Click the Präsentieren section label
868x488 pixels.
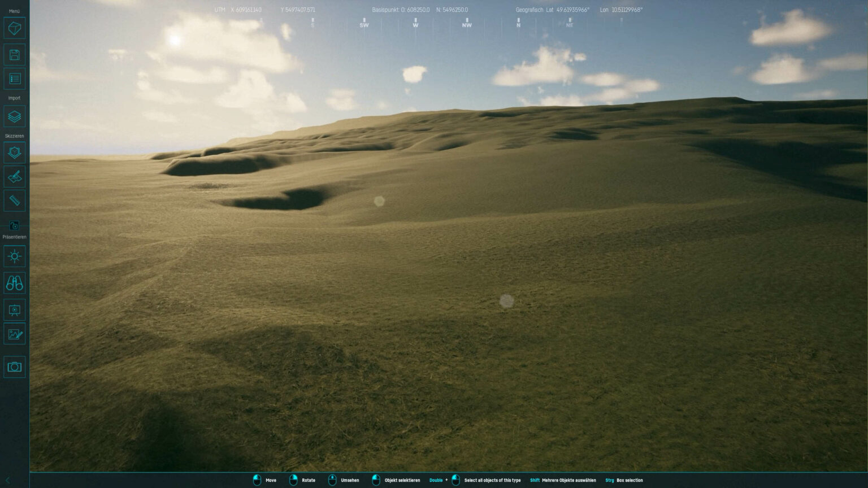pyautogui.click(x=15, y=237)
